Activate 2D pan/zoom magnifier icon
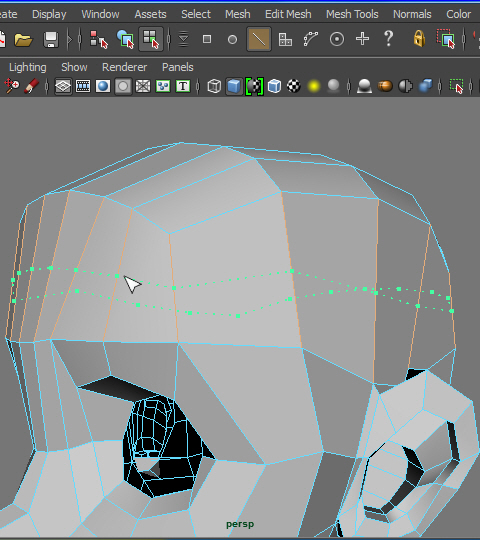 point(12,86)
